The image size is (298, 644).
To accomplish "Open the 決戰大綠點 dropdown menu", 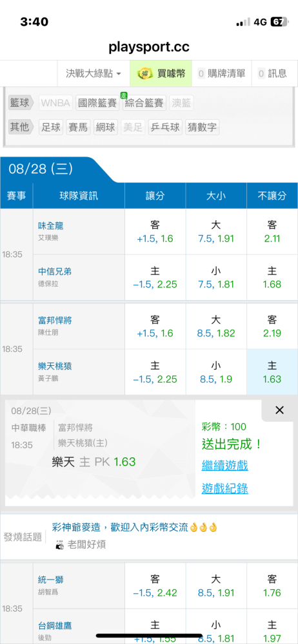I will click(x=94, y=73).
